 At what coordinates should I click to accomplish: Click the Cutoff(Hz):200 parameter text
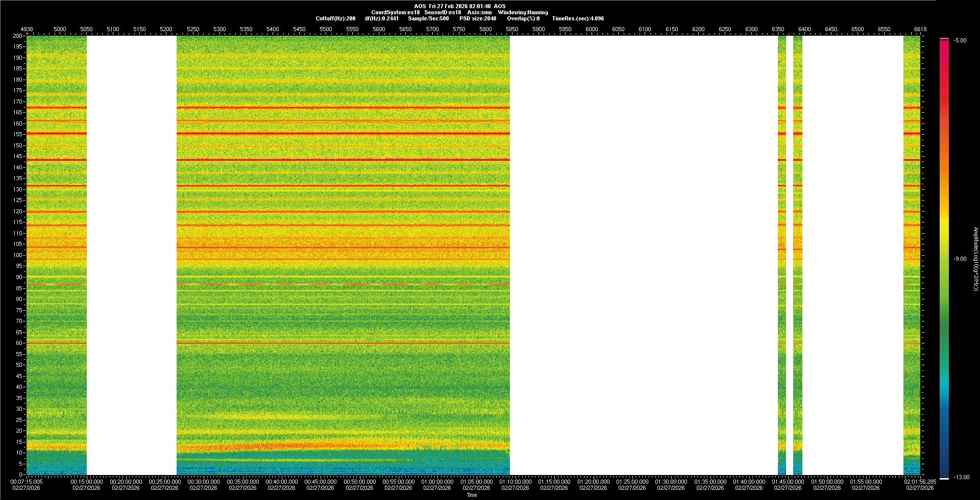(x=335, y=18)
